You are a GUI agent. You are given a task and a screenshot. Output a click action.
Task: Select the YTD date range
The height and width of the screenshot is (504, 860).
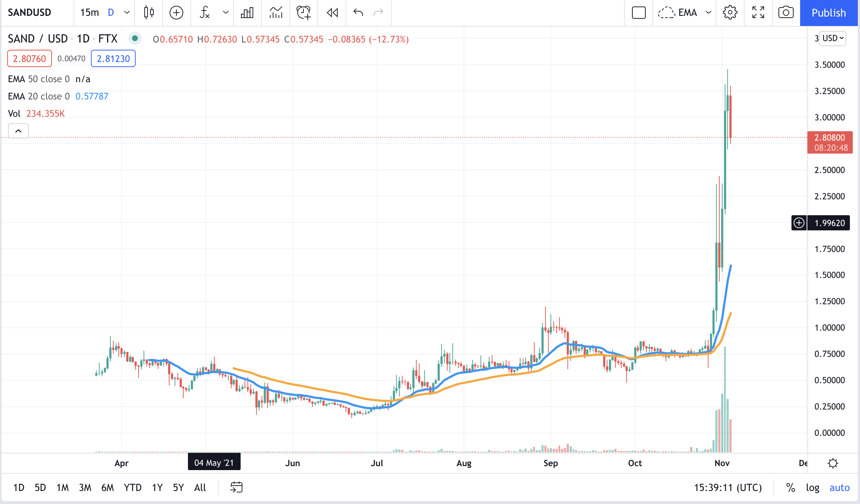pos(132,487)
